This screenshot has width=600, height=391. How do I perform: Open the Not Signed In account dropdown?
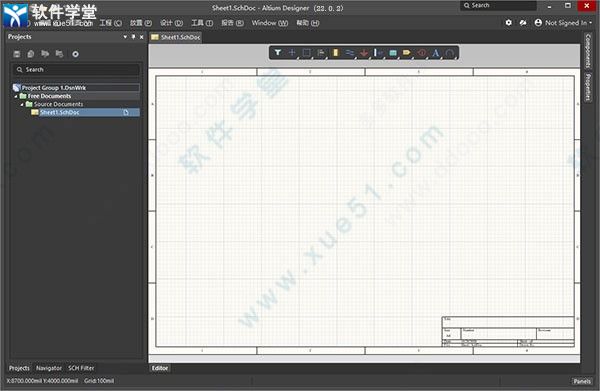point(563,23)
